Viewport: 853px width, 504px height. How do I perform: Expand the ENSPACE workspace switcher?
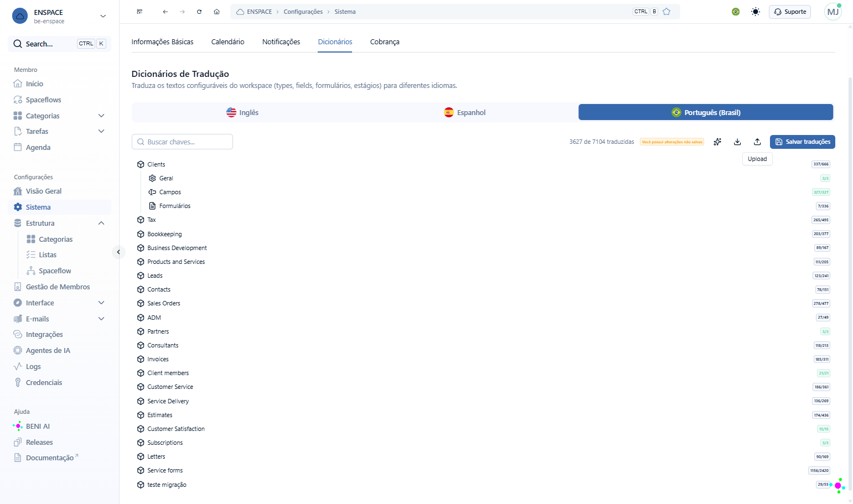60,16
